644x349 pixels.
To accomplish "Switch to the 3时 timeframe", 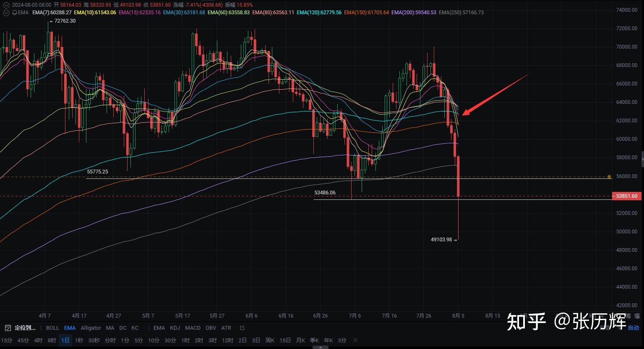I will coord(213,341).
